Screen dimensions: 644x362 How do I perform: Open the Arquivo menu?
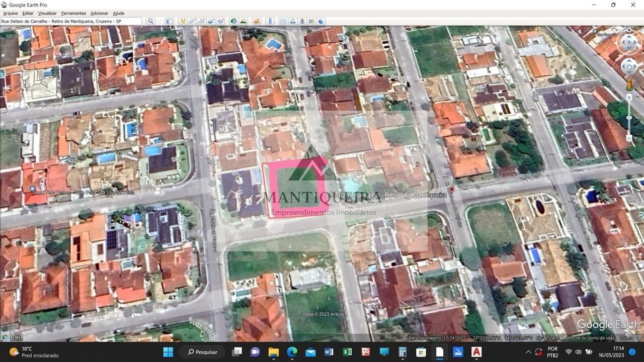[x=10, y=13]
